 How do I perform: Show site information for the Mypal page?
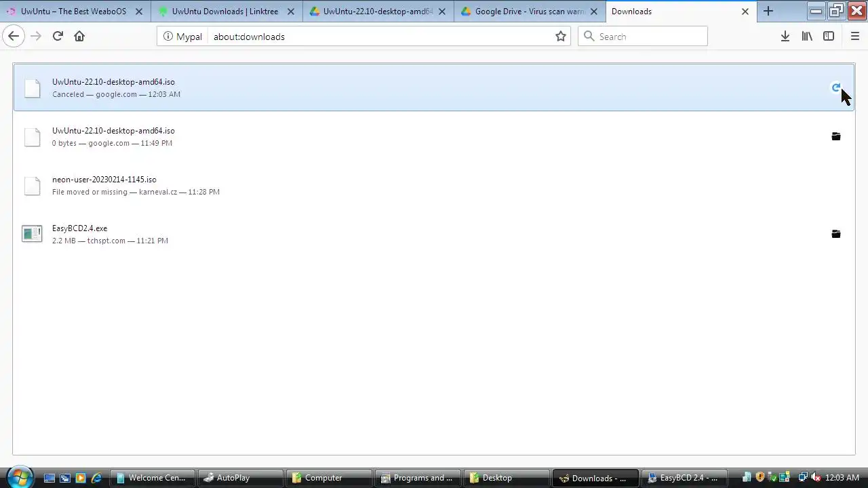183,37
